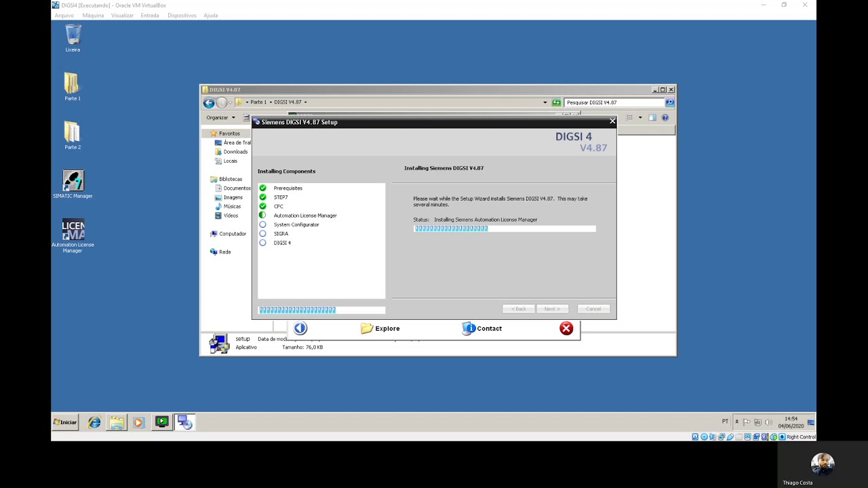Click the overall components progress bar

tap(321, 310)
